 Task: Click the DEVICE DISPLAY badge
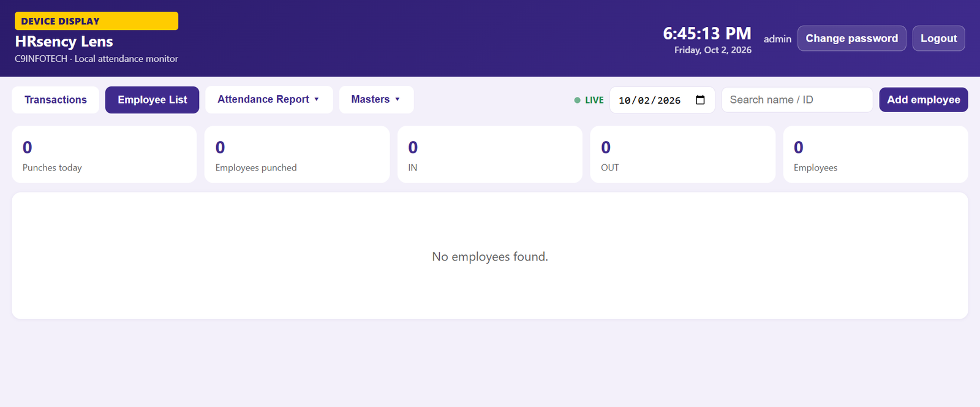[x=97, y=21]
